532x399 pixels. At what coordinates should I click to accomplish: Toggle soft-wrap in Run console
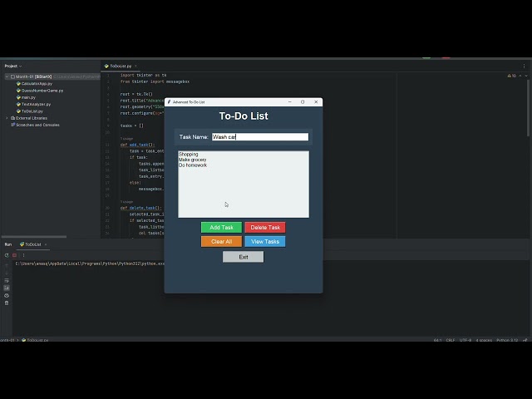(7, 281)
